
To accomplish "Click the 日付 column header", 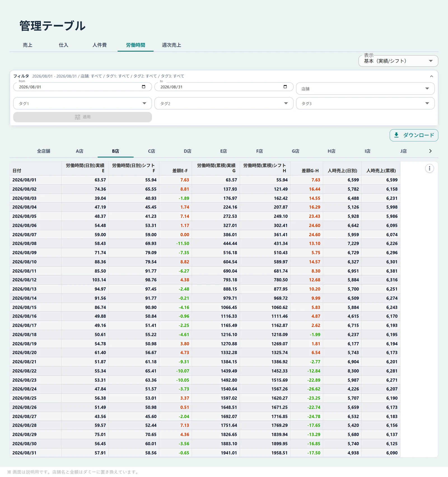I will (36, 168).
